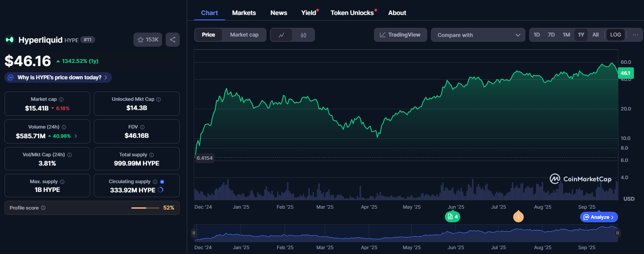
Task: Click the 3.81% Vol/Mkt Cap value
Action: [47, 163]
